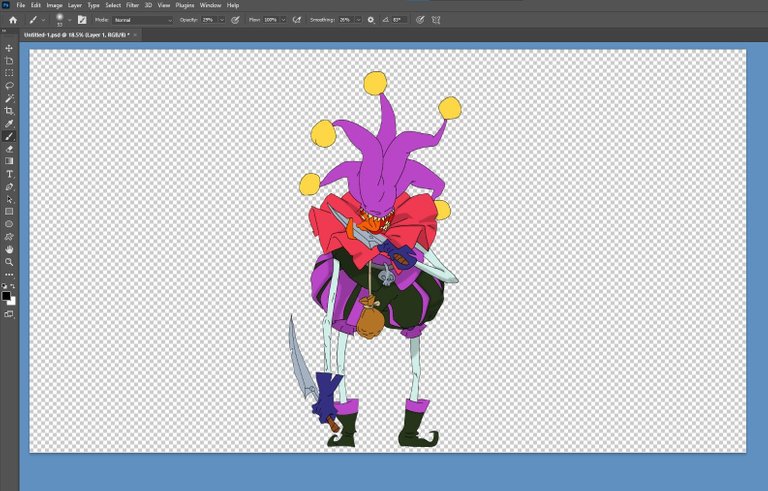Reset default foreground and background colors
Viewport: 768px width, 491px height.
[4, 286]
